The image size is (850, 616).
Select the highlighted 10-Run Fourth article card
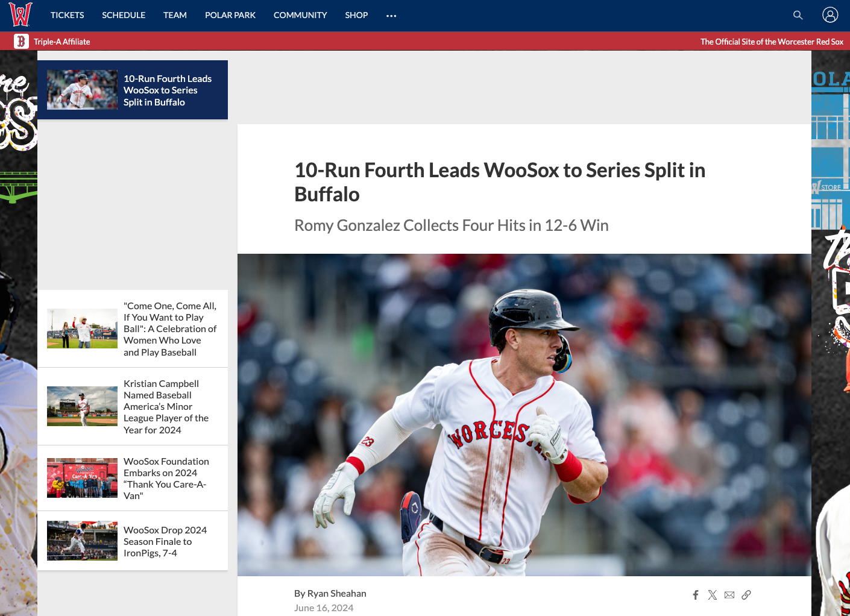pos(133,90)
